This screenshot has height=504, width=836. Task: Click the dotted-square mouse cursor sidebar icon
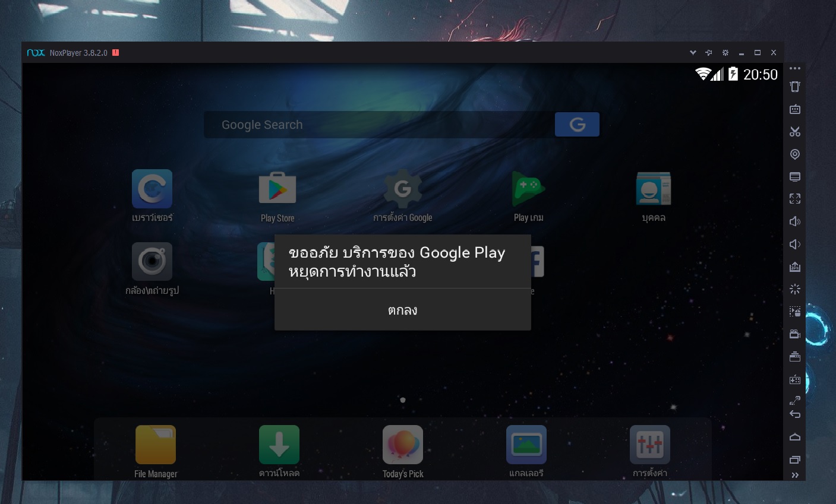[x=795, y=312]
